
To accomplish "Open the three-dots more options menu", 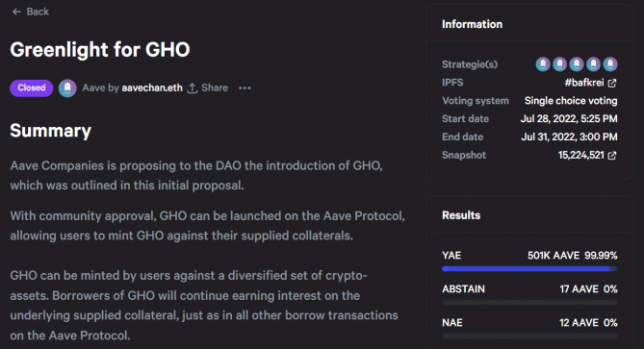I will point(245,88).
